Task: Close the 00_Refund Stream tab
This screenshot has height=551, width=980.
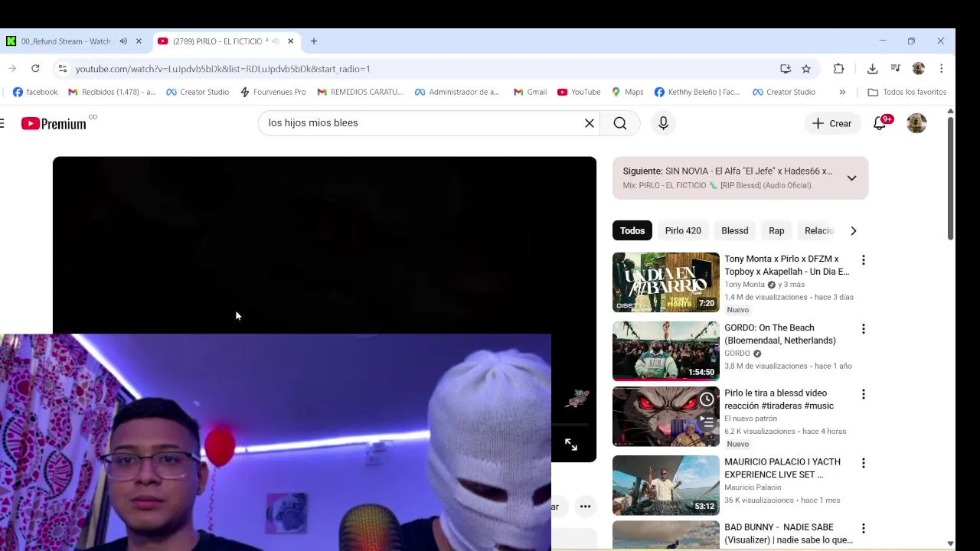Action: (139, 41)
